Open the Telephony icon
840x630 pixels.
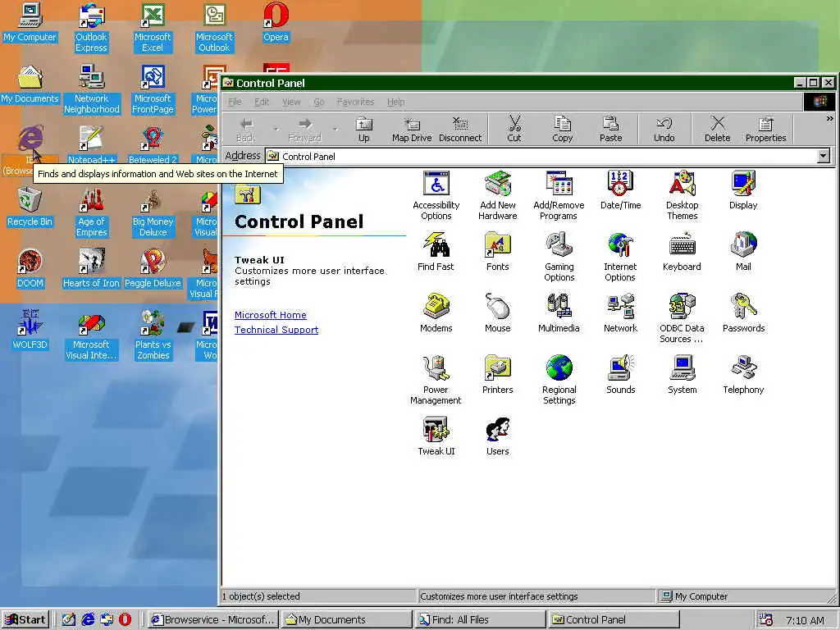(x=743, y=374)
